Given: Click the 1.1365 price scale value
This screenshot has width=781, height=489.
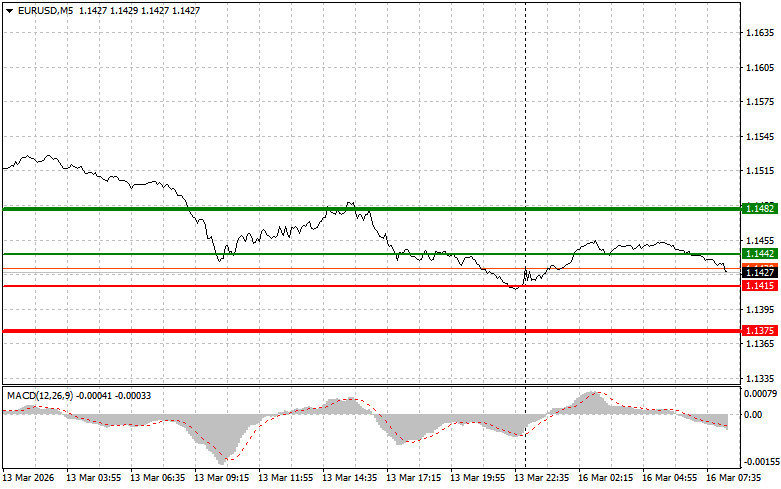Looking at the screenshot, I should click(760, 344).
